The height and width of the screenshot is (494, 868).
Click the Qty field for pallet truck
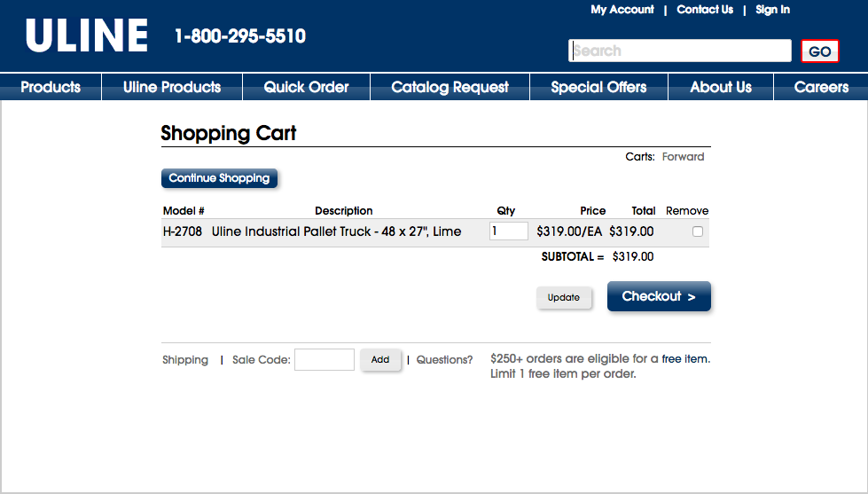[x=508, y=231]
